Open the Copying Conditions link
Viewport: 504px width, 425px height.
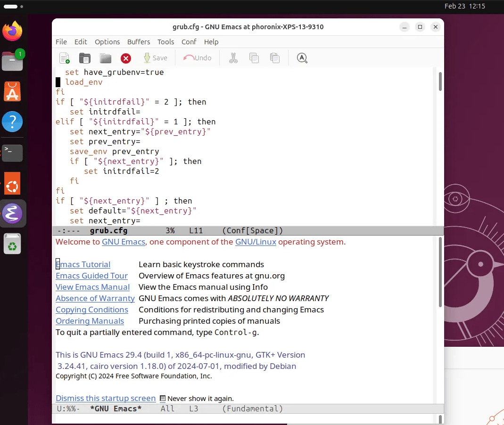(x=92, y=310)
